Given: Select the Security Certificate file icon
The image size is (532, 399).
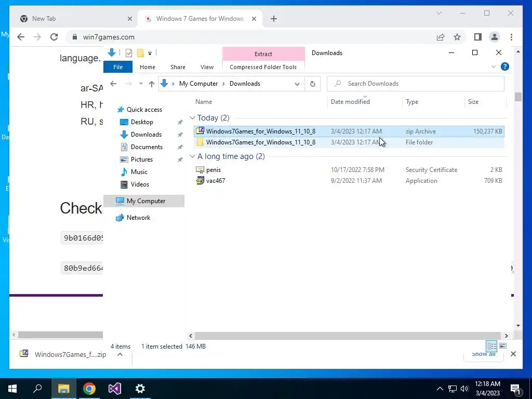Looking at the screenshot, I should pyautogui.click(x=200, y=170).
